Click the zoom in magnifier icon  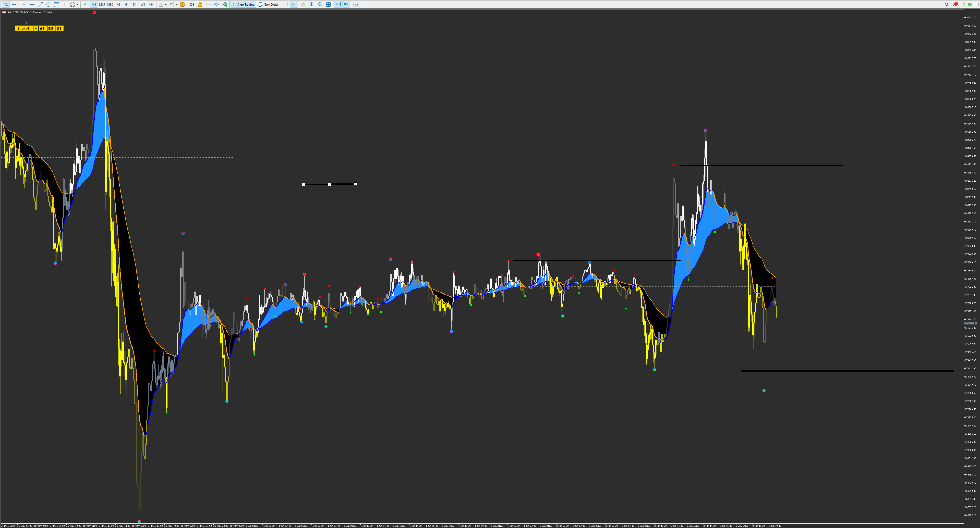click(312, 5)
